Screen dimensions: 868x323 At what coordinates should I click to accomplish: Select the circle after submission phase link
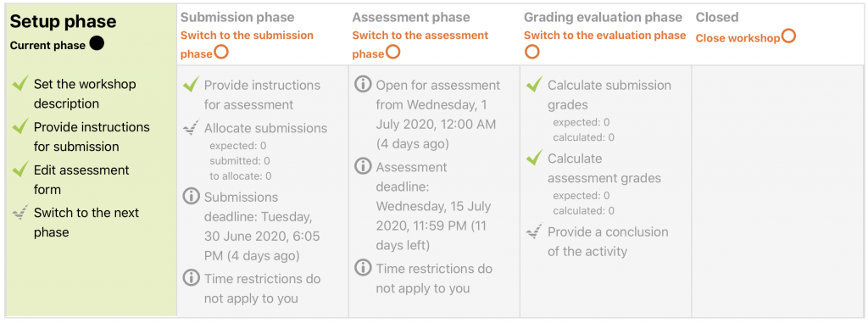point(221,53)
